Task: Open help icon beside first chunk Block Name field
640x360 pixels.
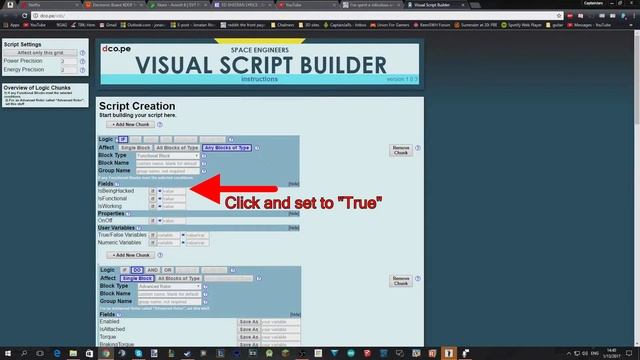Action: click(x=204, y=163)
